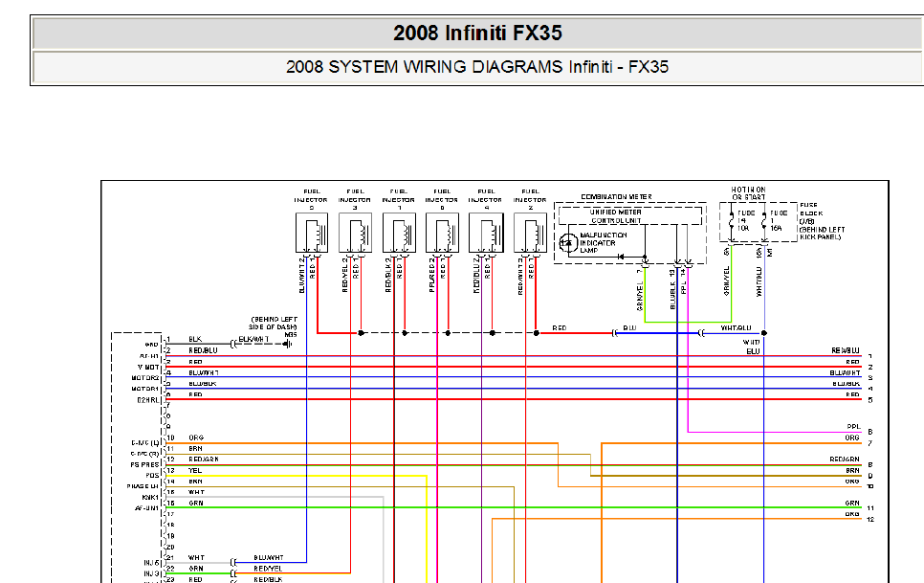The width and height of the screenshot is (924, 583).
Task: Click the 'RED/GRN' label at right edge line 8
Action: 845,460
